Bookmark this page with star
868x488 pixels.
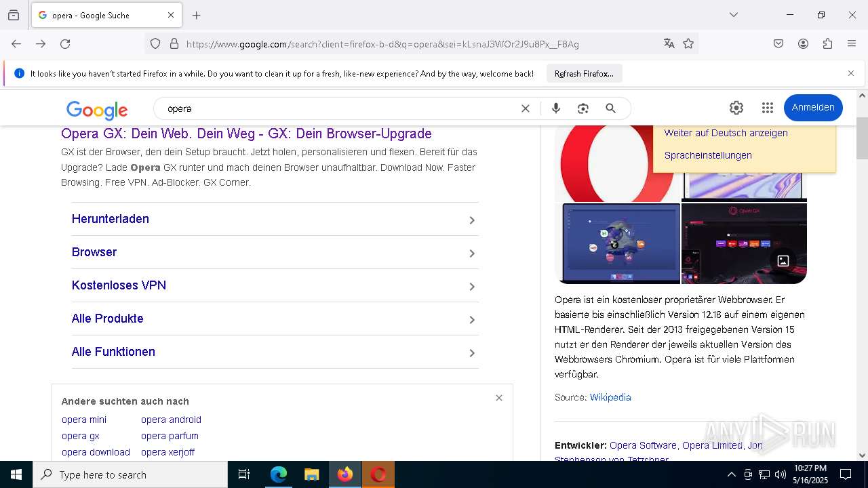(688, 43)
